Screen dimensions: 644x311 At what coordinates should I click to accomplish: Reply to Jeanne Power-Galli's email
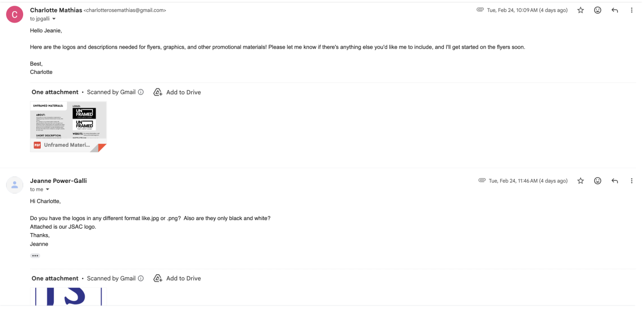pos(614,181)
